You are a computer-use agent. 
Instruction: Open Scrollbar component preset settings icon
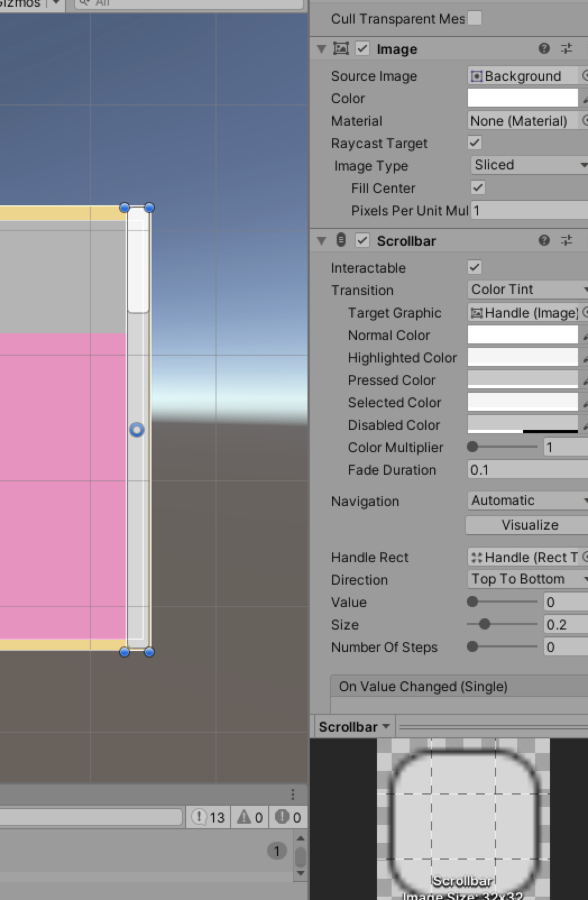567,240
